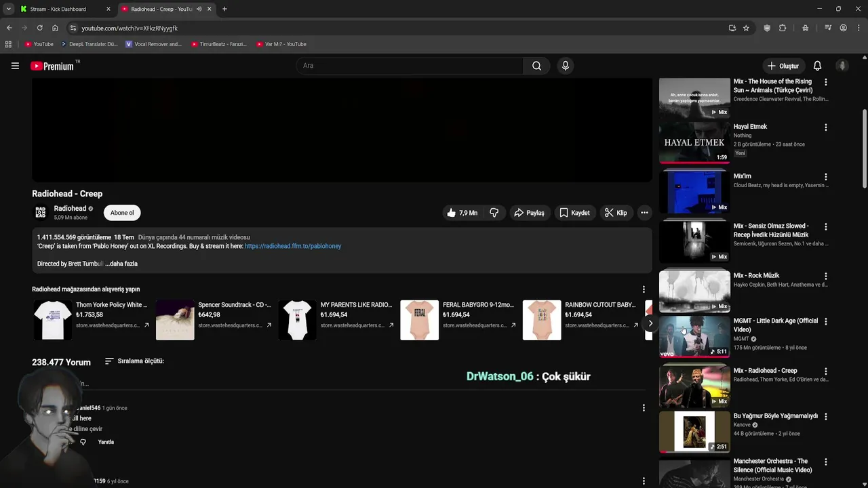The height and width of the screenshot is (488, 868).
Task: Play Hayal Etmek video thumbnail
Action: pos(694,142)
